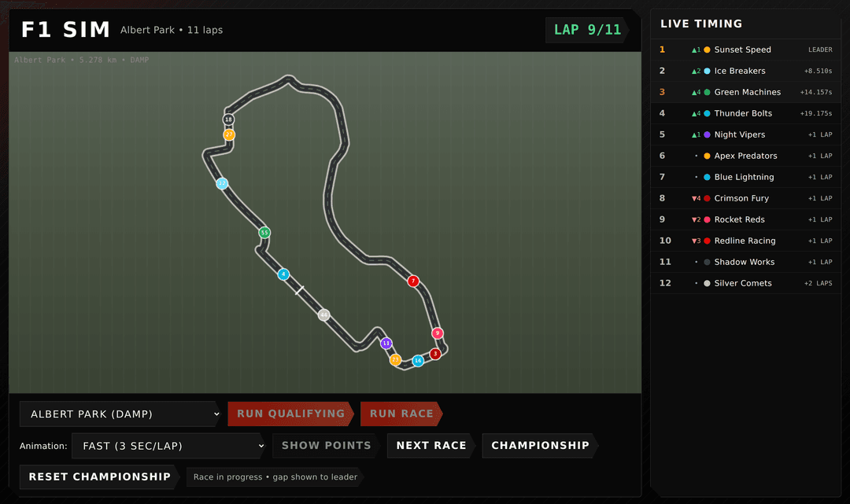The image size is (850, 504).
Task: Click Ice Breakers light-blue team dot
Action: pyautogui.click(x=707, y=71)
